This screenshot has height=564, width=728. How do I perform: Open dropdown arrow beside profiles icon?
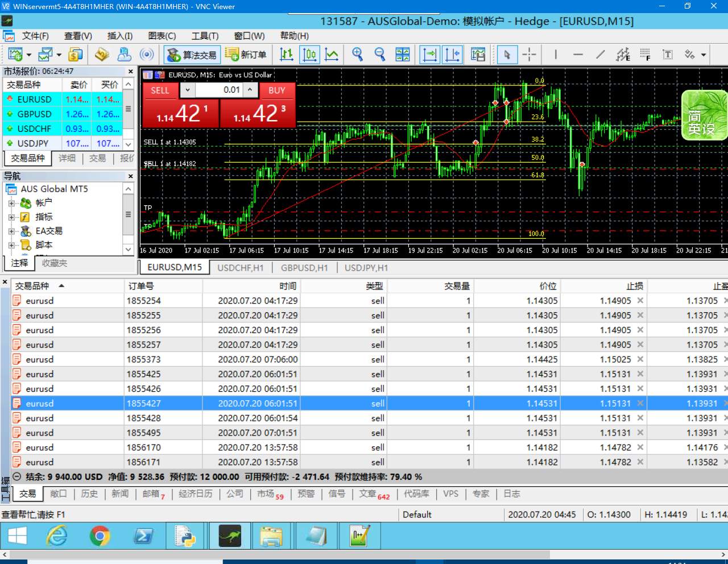pyautogui.click(x=59, y=55)
